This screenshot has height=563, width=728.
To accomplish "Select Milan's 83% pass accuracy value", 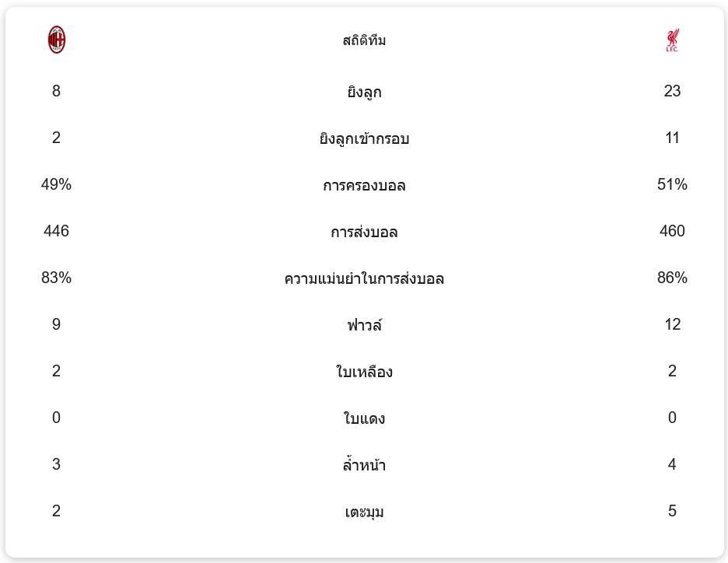I will pyautogui.click(x=56, y=278).
